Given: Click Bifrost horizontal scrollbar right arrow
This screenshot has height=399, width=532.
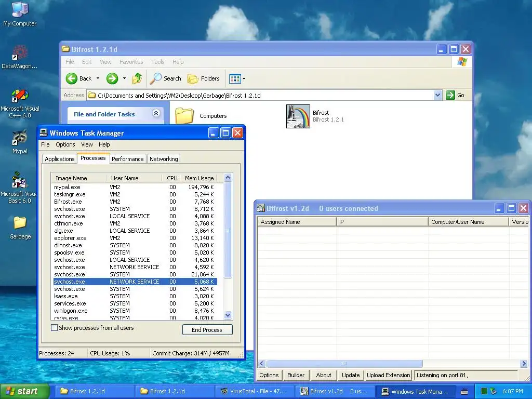Looking at the screenshot, I should (x=524, y=363).
